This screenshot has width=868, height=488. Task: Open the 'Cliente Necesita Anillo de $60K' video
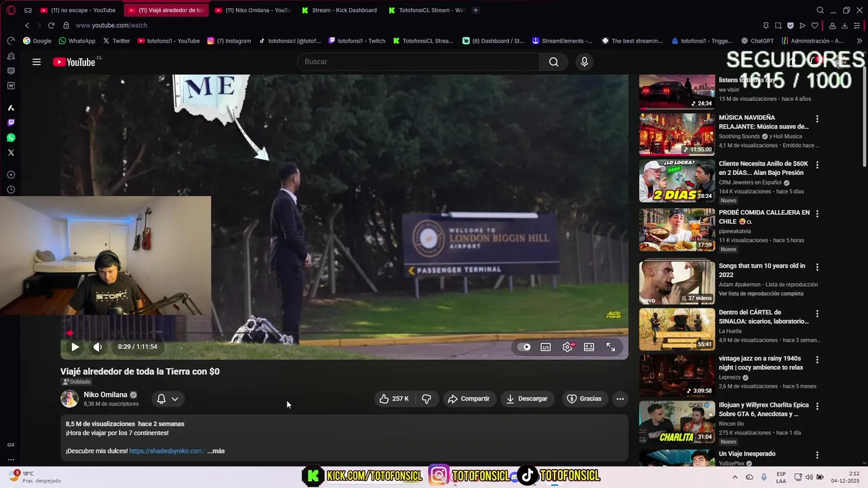(x=764, y=168)
